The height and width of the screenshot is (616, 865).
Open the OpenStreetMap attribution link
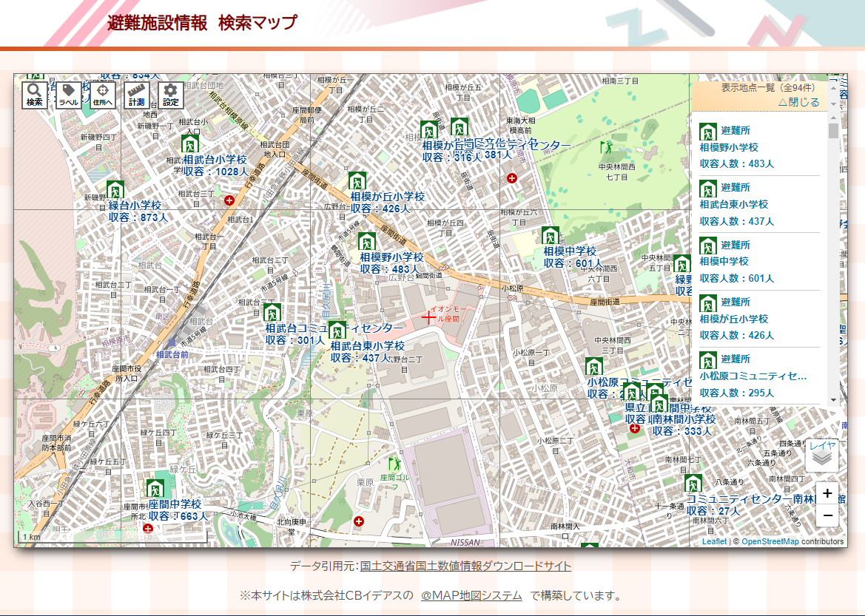pyautogui.click(x=770, y=541)
